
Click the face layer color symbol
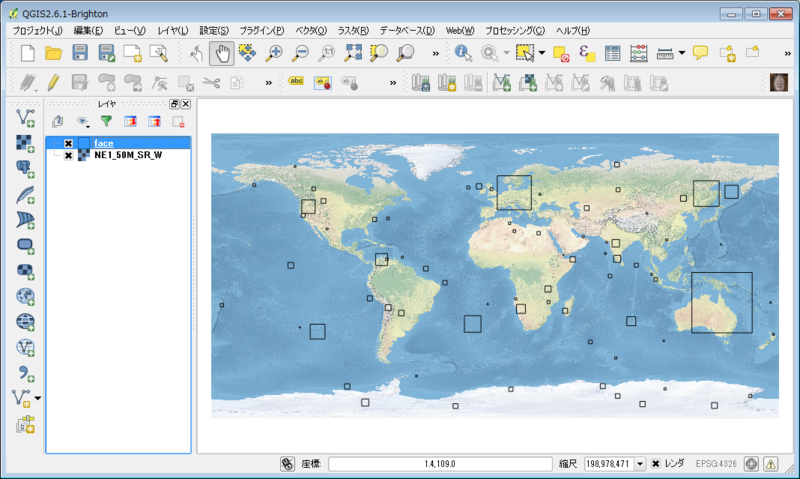pos(84,143)
